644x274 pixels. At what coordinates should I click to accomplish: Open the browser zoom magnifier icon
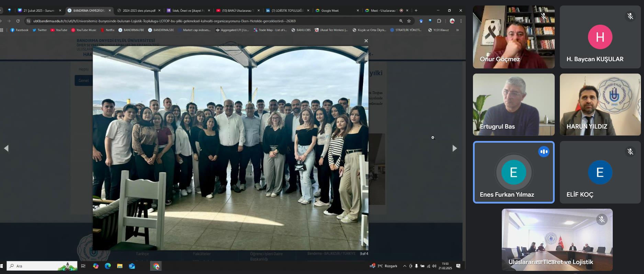[401, 21]
